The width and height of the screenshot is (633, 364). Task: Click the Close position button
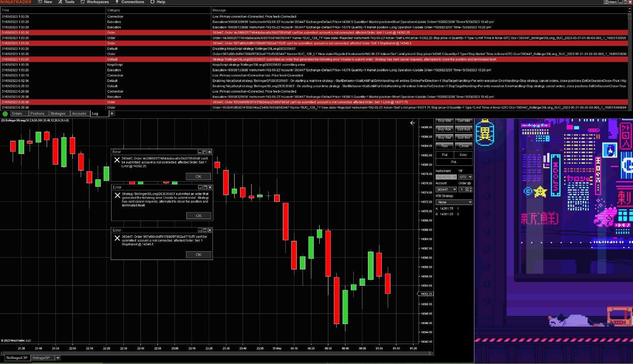coord(464,146)
